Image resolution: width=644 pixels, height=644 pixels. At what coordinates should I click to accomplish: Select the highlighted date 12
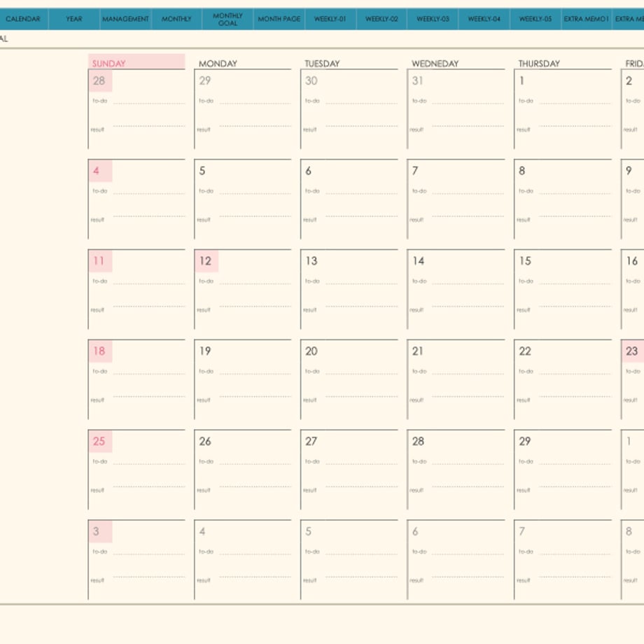coord(206,261)
